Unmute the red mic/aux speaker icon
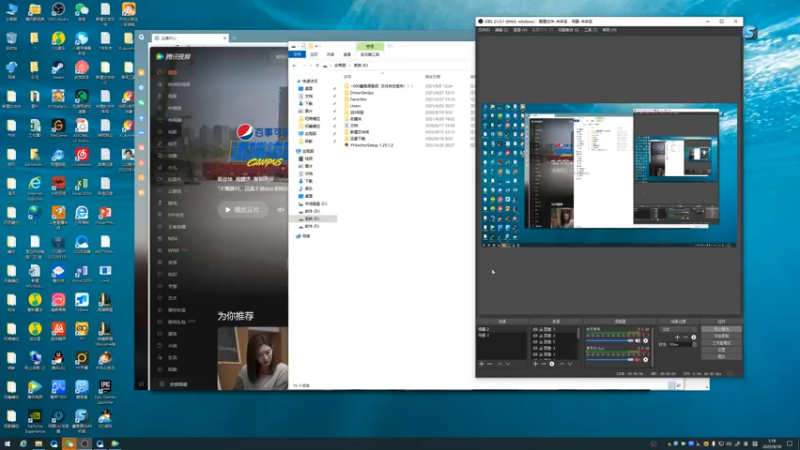 637,360
